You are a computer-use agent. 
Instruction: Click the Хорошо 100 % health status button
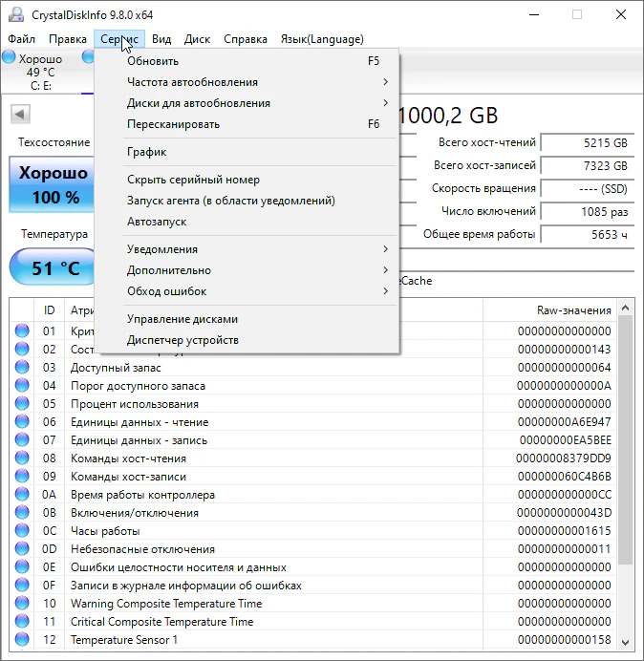(54, 185)
